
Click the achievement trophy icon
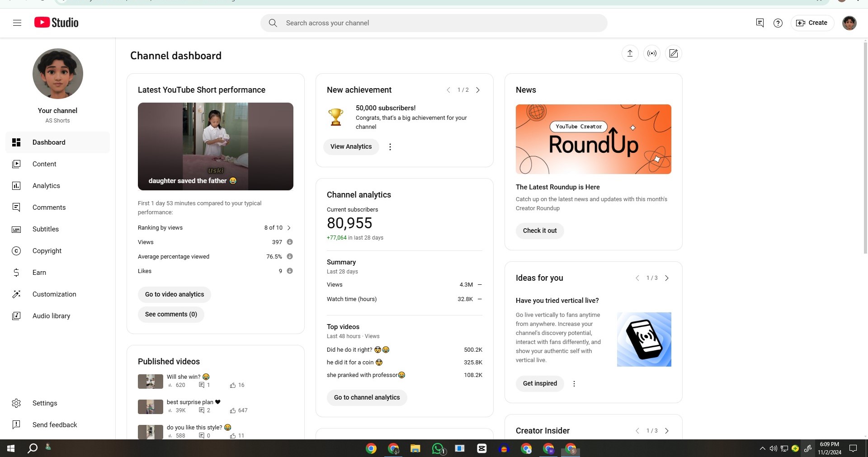click(x=335, y=117)
